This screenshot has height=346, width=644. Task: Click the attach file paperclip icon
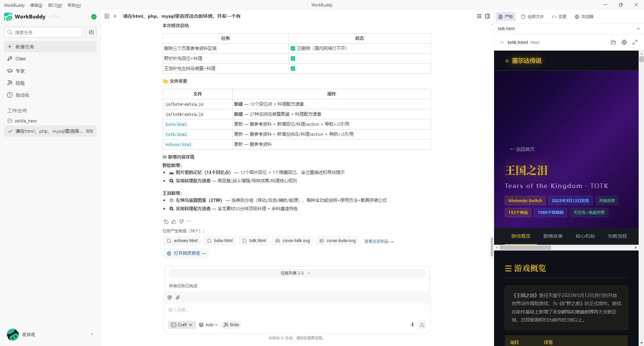pyautogui.click(x=178, y=297)
